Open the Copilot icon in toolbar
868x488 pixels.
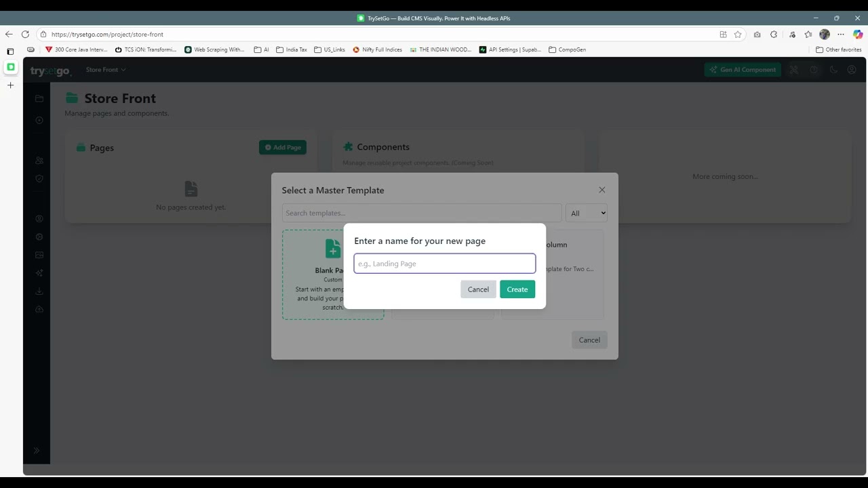(x=858, y=34)
